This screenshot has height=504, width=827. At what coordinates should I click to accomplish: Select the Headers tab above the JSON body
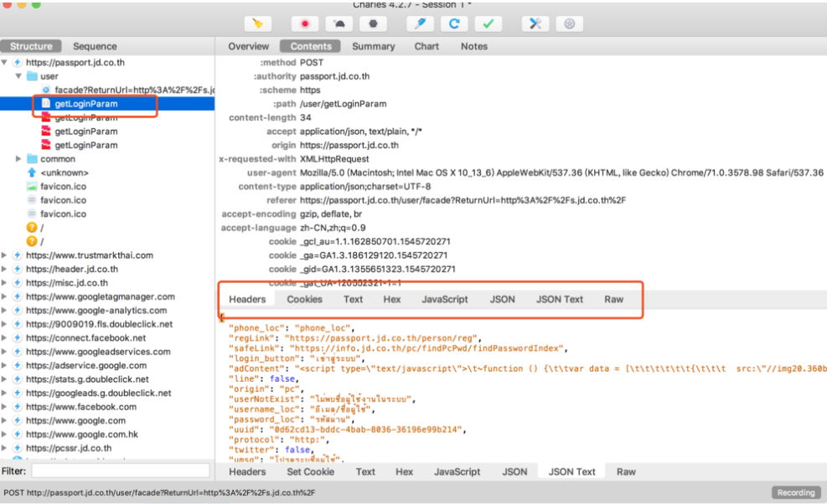[247, 299]
